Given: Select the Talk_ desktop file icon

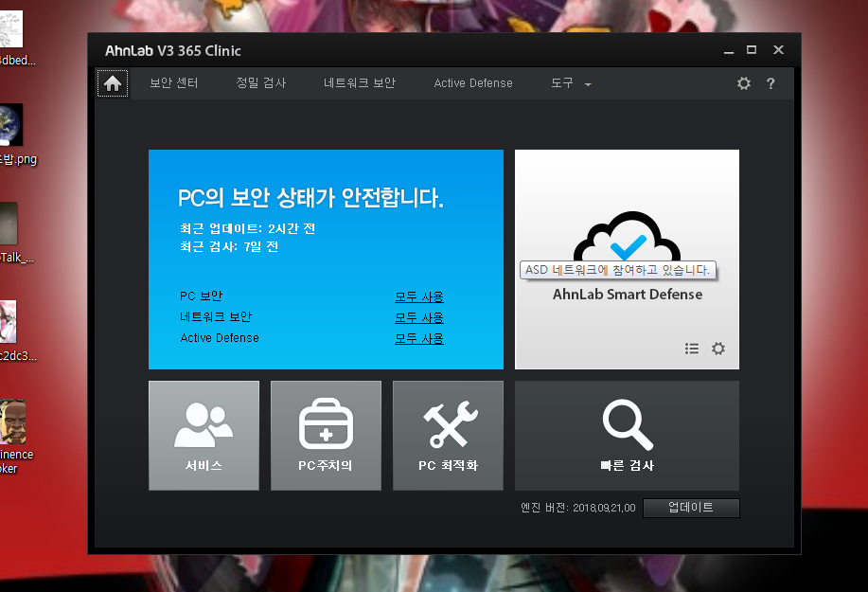Looking at the screenshot, I should pos(9,224).
